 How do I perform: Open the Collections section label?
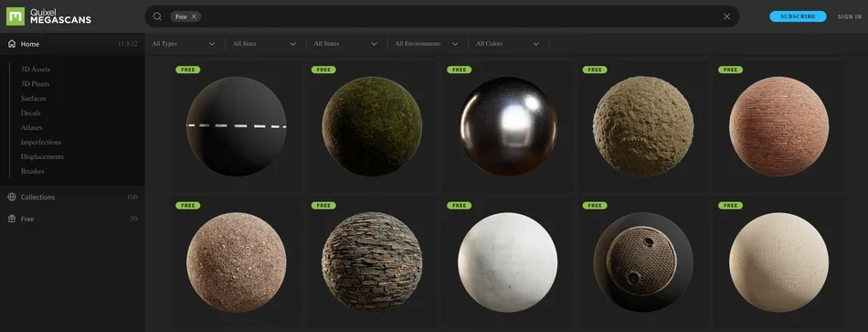(x=37, y=197)
